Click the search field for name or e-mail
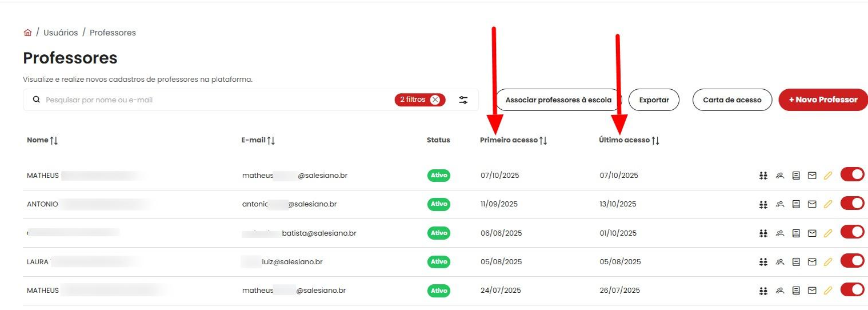This screenshot has width=868, height=310. [x=217, y=100]
